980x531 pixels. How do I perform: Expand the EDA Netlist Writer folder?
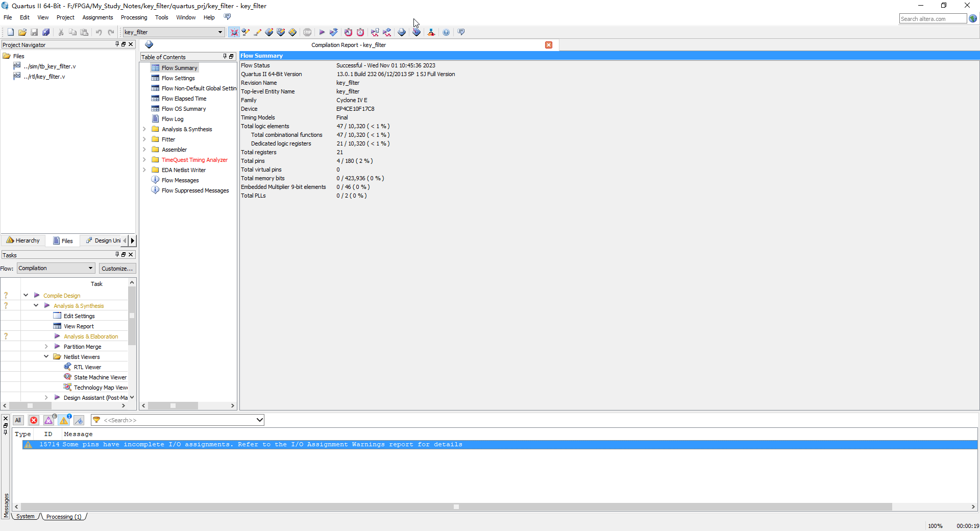click(x=144, y=170)
